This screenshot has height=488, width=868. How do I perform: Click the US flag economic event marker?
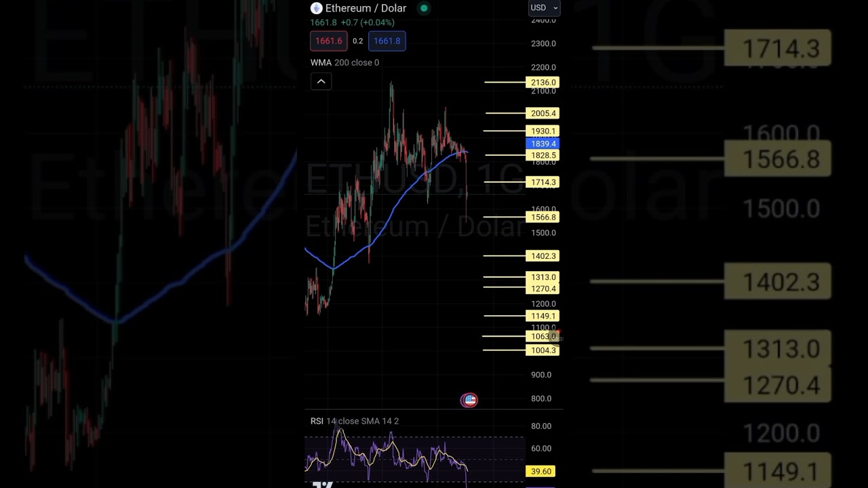click(x=469, y=400)
